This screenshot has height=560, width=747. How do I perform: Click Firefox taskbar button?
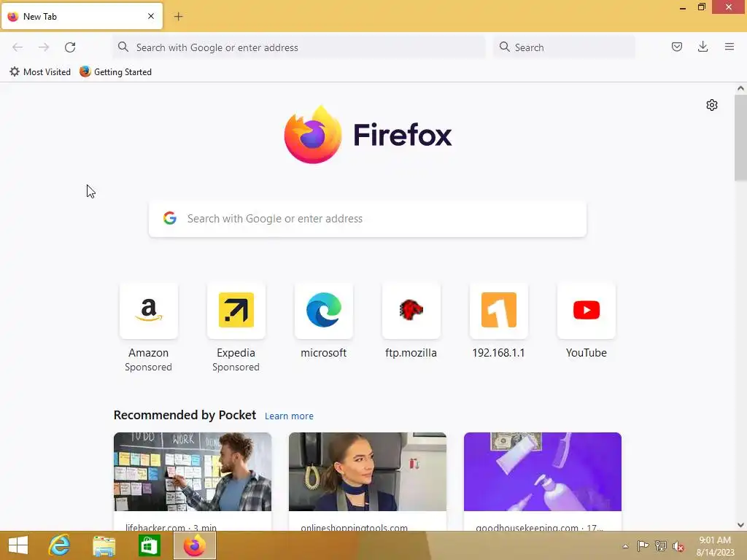[x=194, y=545]
